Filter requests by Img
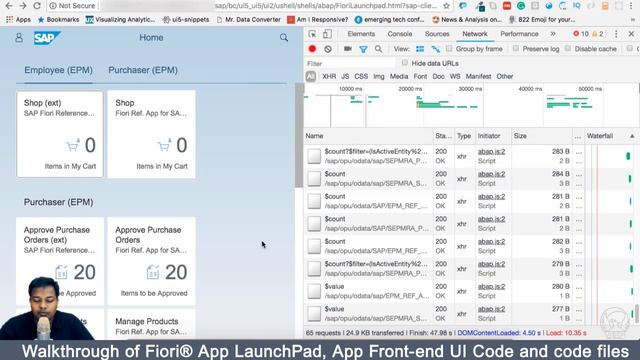 [379, 76]
